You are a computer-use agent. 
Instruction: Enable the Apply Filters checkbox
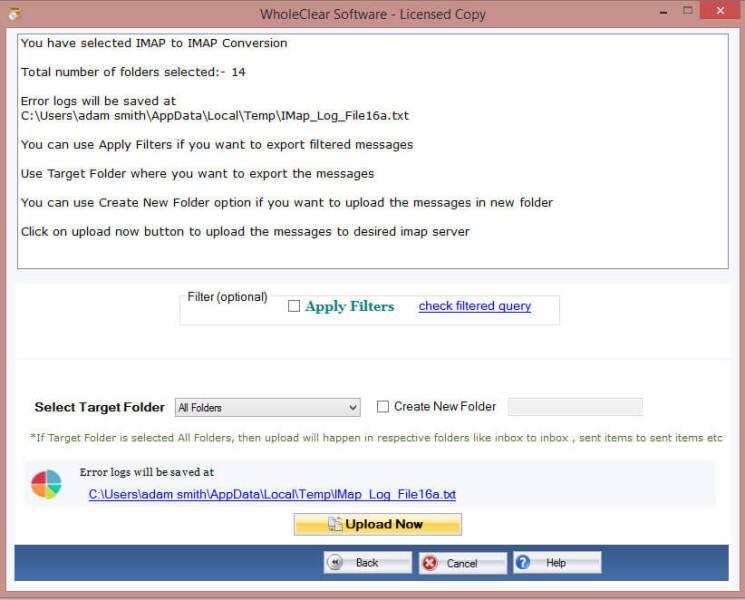click(294, 307)
